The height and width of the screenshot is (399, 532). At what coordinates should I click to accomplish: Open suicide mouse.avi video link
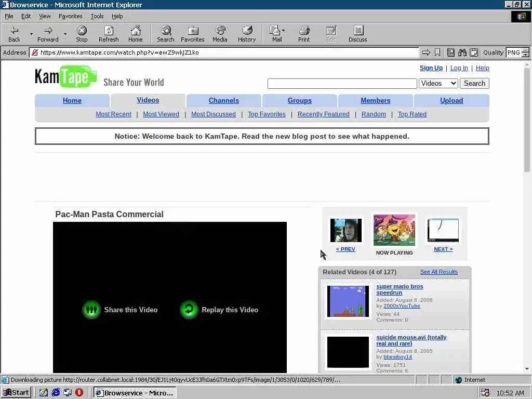(411, 340)
